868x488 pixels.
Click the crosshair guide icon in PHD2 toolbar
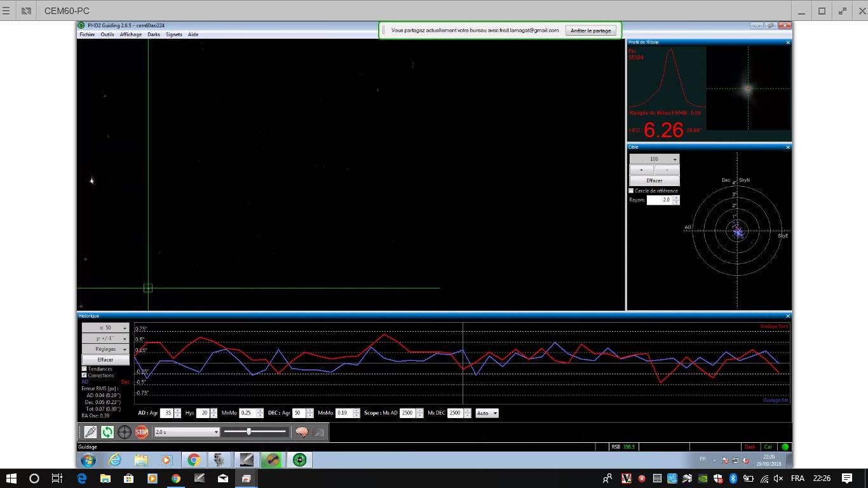pos(125,432)
